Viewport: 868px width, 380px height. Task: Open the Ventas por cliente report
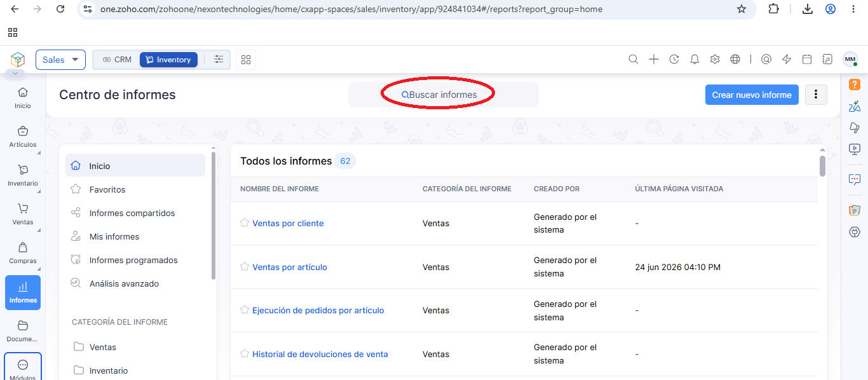[288, 223]
